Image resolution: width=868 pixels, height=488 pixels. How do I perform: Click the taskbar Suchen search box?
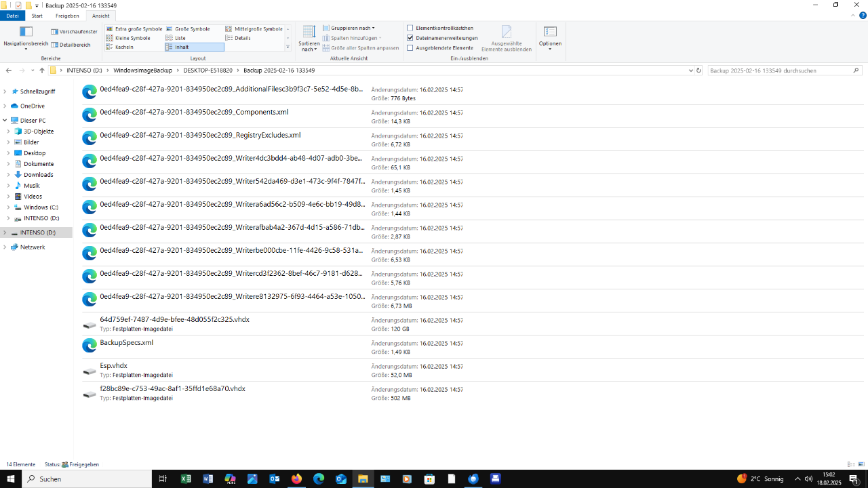[87, 479]
